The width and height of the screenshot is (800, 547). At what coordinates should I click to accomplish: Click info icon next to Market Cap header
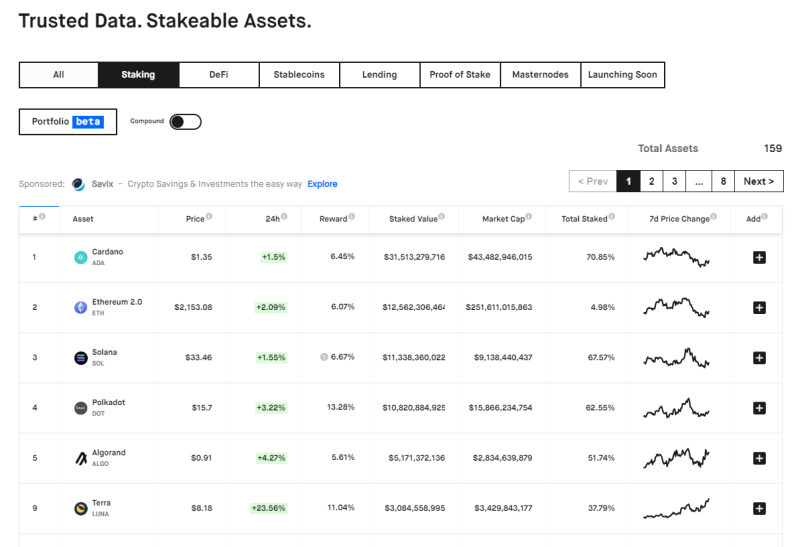tap(529, 216)
